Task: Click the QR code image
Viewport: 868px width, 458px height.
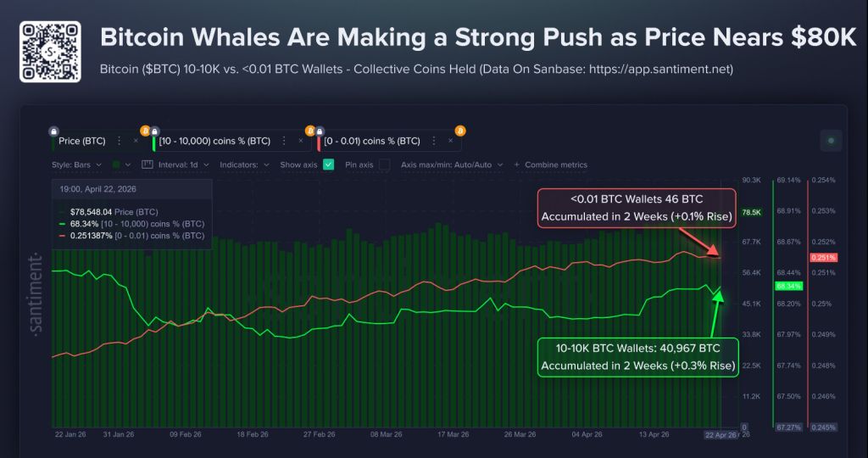Action: (50, 52)
